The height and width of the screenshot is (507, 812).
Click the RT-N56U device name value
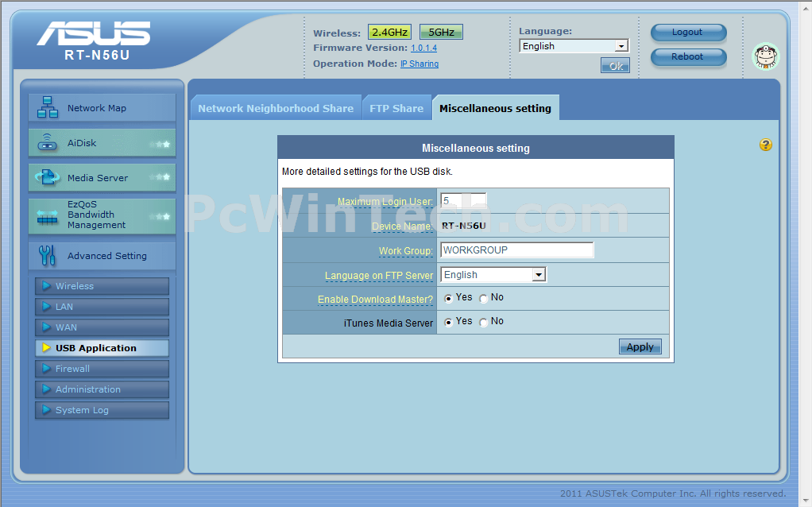click(x=463, y=226)
